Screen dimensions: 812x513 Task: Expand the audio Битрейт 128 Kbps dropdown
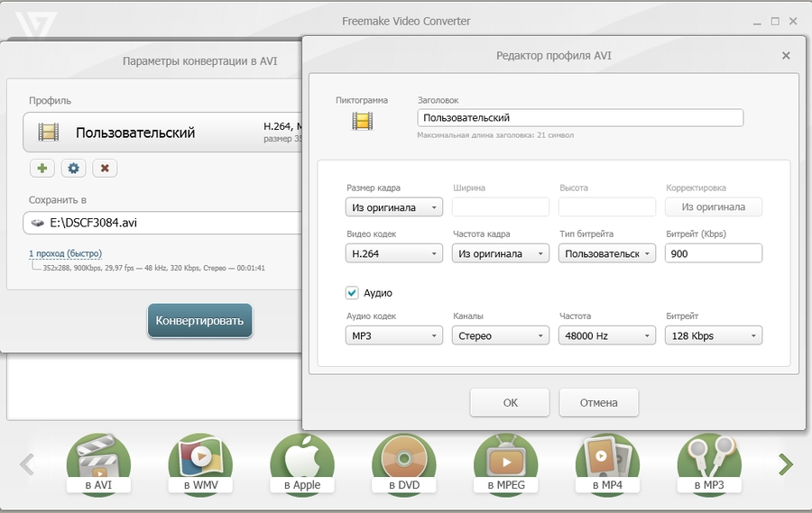point(714,335)
